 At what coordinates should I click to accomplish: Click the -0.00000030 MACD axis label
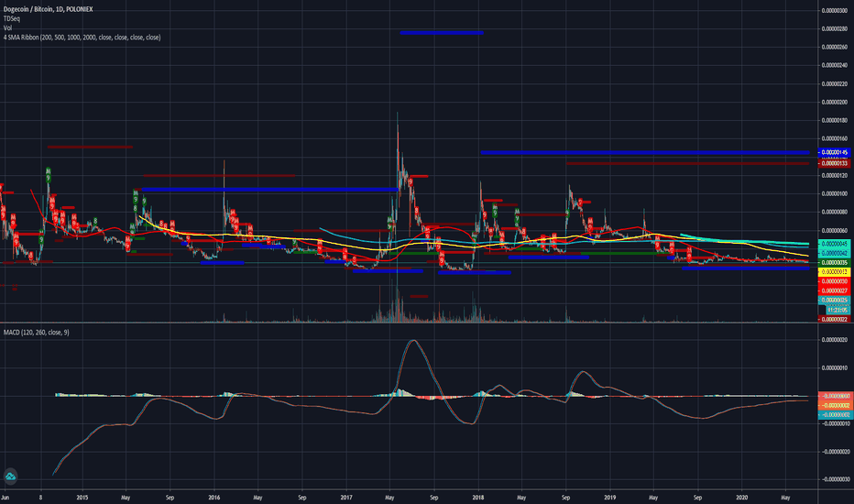(x=834, y=479)
